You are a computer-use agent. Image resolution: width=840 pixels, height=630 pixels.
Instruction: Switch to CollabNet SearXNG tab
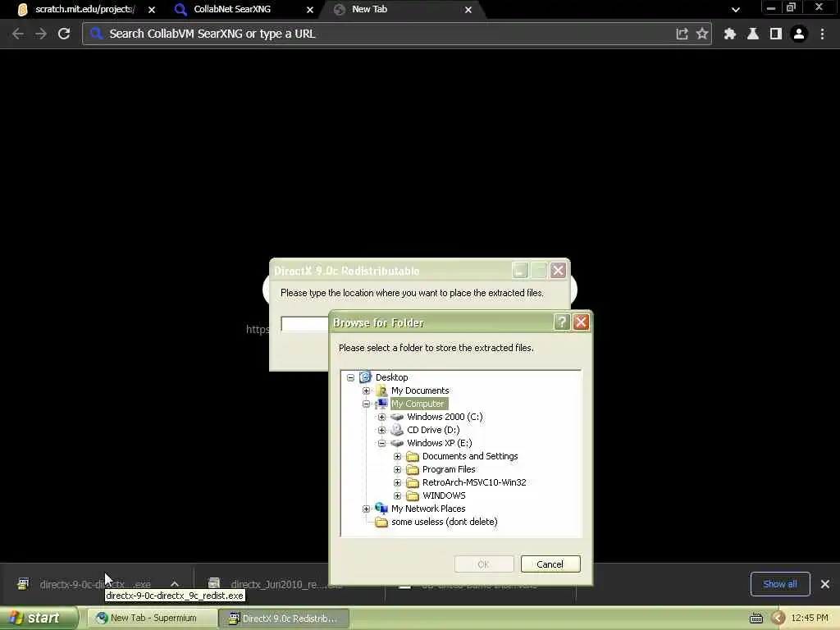coord(232,9)
